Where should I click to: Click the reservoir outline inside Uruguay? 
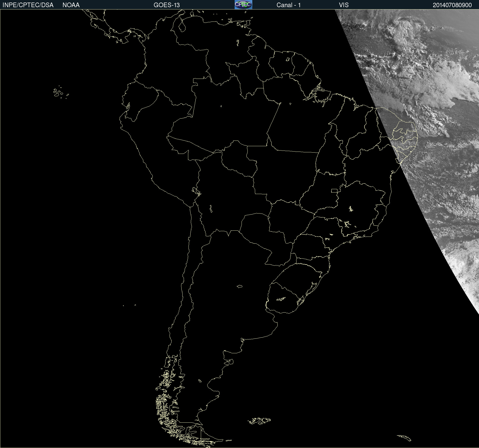(x=281, y=299)
